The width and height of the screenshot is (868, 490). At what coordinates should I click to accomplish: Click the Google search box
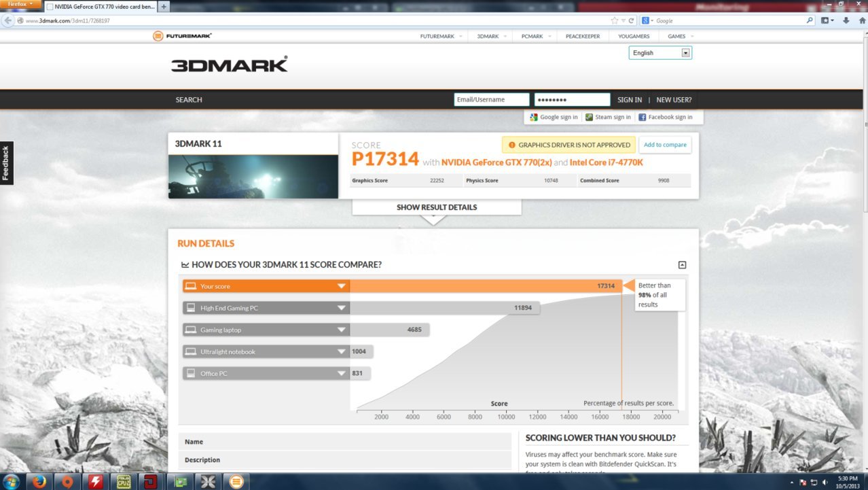tap(729, 20)
